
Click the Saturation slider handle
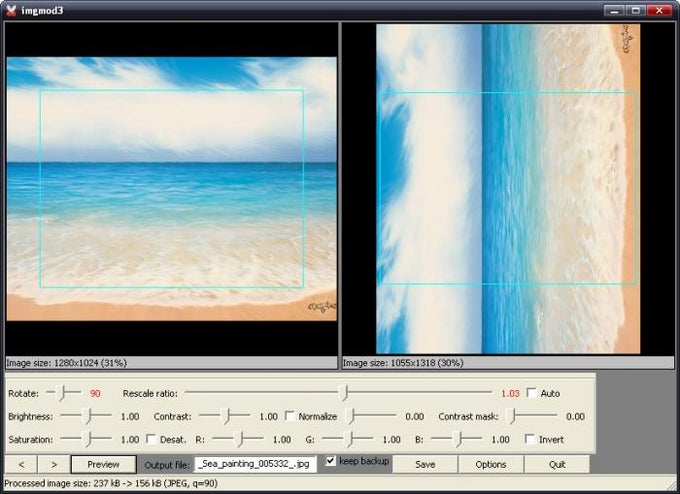88,439
